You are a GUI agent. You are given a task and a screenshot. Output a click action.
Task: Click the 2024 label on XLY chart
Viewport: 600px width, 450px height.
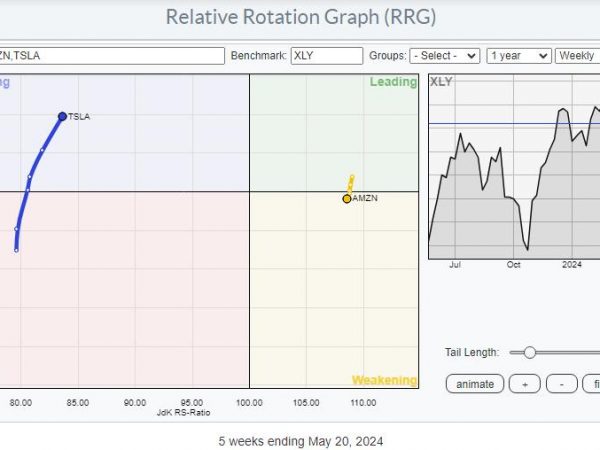pos(572,265)
